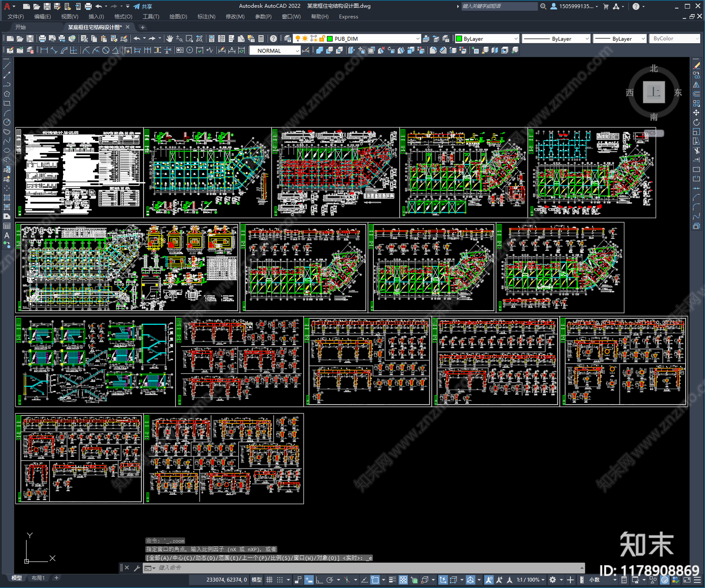This screenshot has width=705, height=588.
Task: Toggle ortho mode in status bar
Action: [319, 580]
